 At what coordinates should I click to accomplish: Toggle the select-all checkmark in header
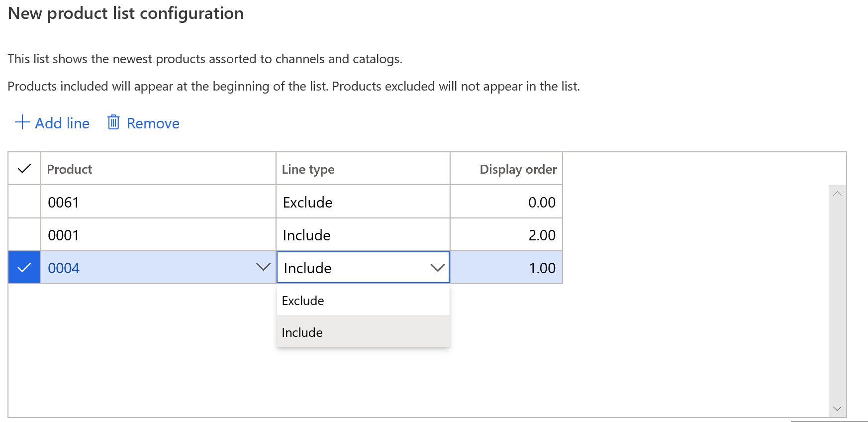coord(24,169)
